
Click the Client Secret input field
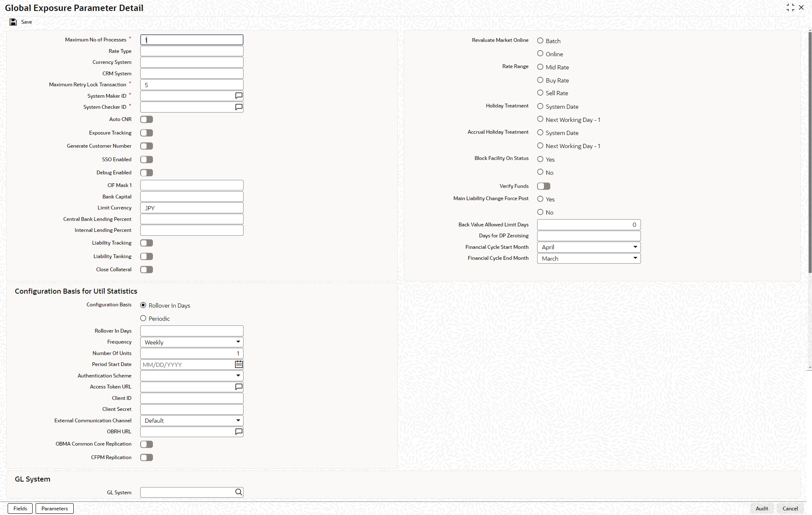[192, 409]
